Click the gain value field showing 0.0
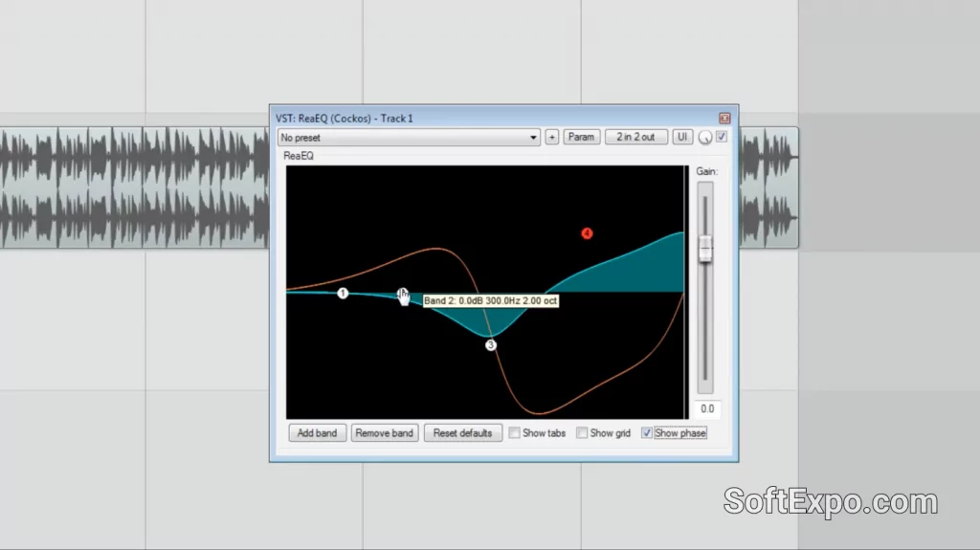Viewport: 980px width, 550px height. click(x=706, y=409)
